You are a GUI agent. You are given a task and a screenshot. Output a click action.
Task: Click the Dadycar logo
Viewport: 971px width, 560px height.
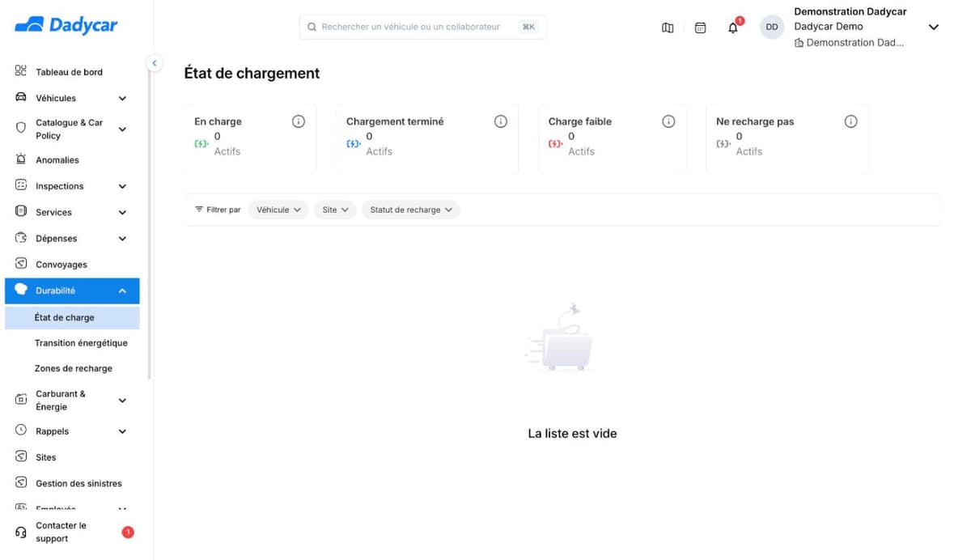tap(66, 25)
